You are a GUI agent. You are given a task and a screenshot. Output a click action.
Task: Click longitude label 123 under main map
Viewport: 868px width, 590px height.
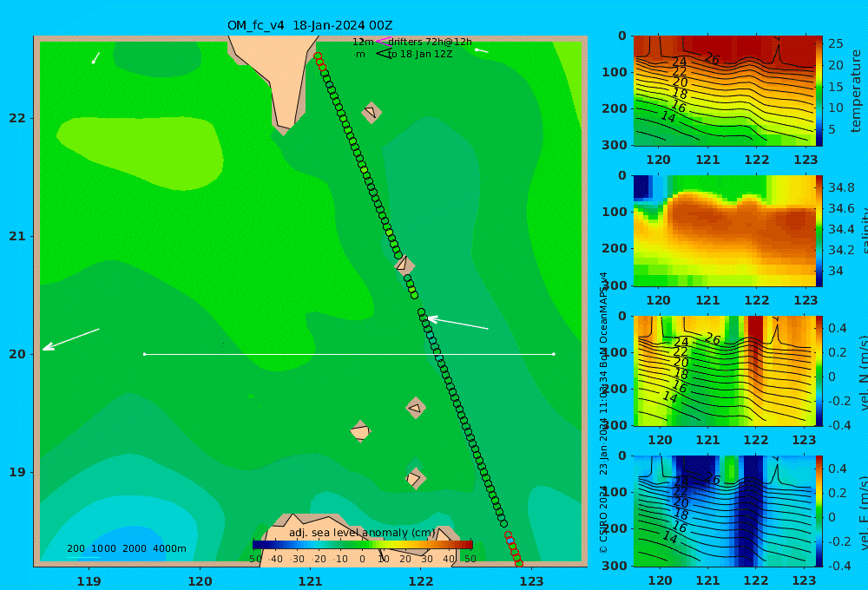point(532,581)
